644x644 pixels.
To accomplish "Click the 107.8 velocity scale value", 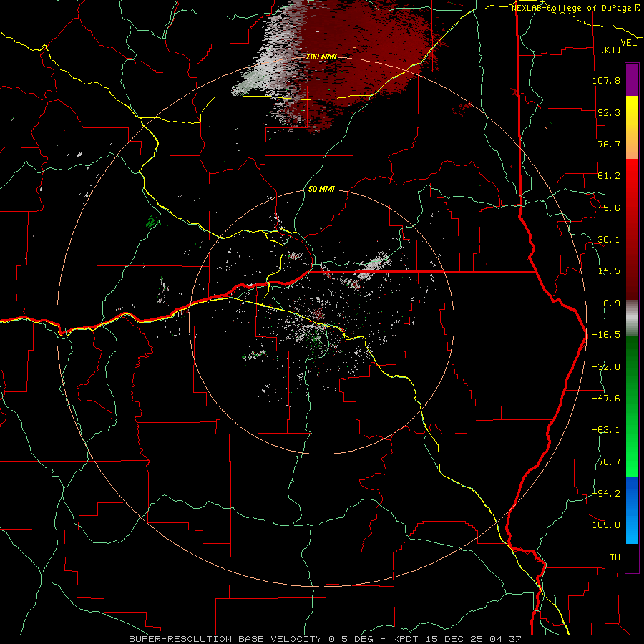I will pyautogui.click(x=606, y=80).
